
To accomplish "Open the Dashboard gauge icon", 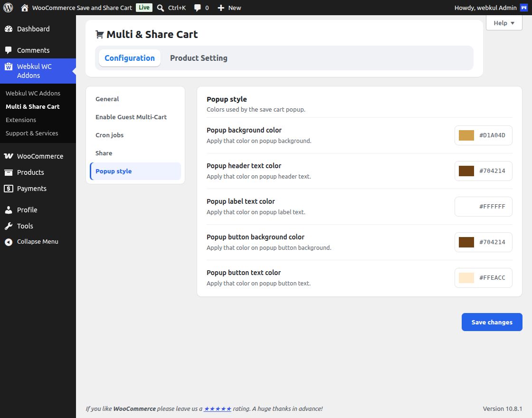I will (9, 29).
